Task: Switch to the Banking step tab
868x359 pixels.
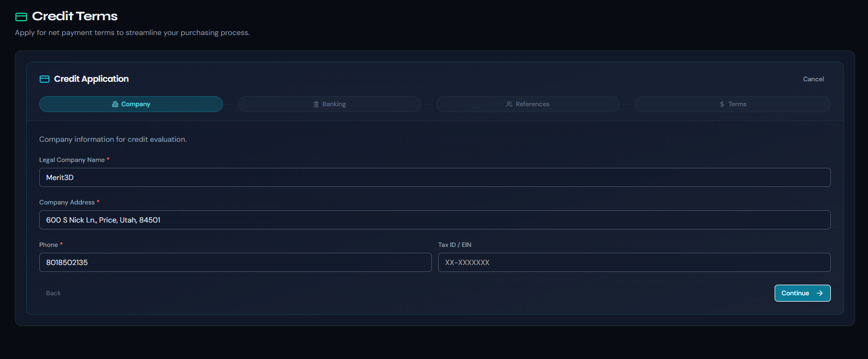Action: pyautogui.click(x=329, y=104)
